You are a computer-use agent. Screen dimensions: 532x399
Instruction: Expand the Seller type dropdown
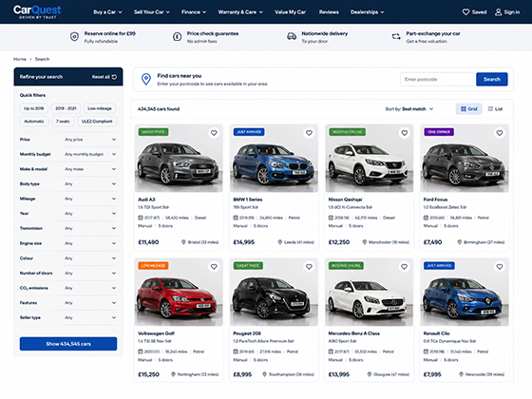[89, 317]
